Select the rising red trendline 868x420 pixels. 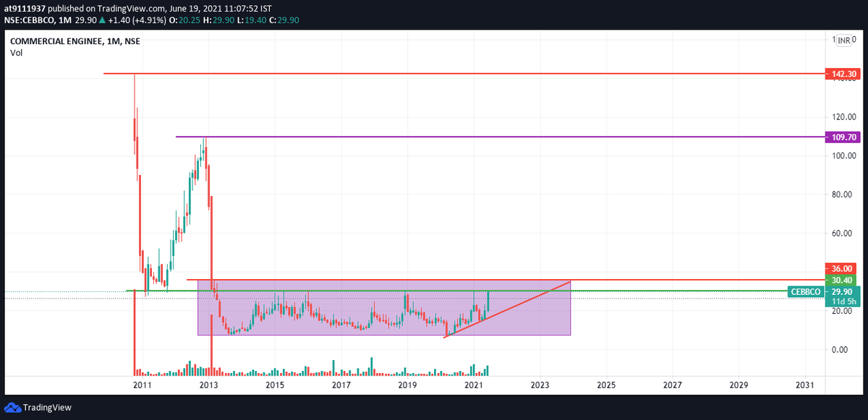click(508, 309)
